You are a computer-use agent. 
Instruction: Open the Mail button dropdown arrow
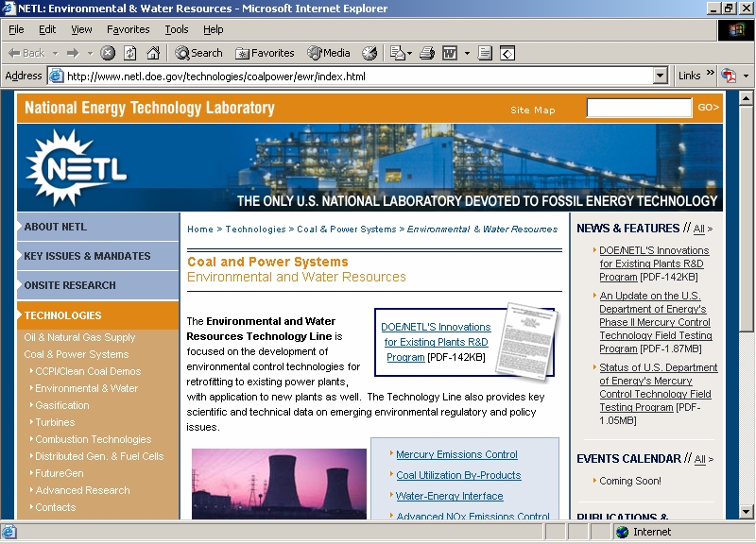tap(409, 53)
